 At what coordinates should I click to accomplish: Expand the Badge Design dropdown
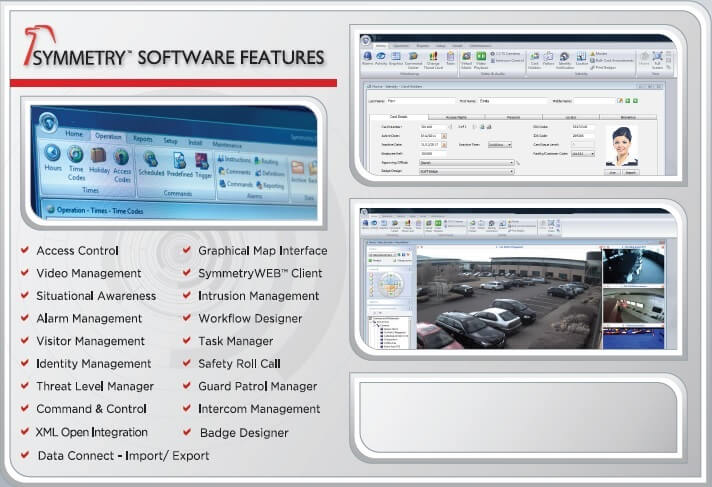pyautogui.click(x=466, y=171)
